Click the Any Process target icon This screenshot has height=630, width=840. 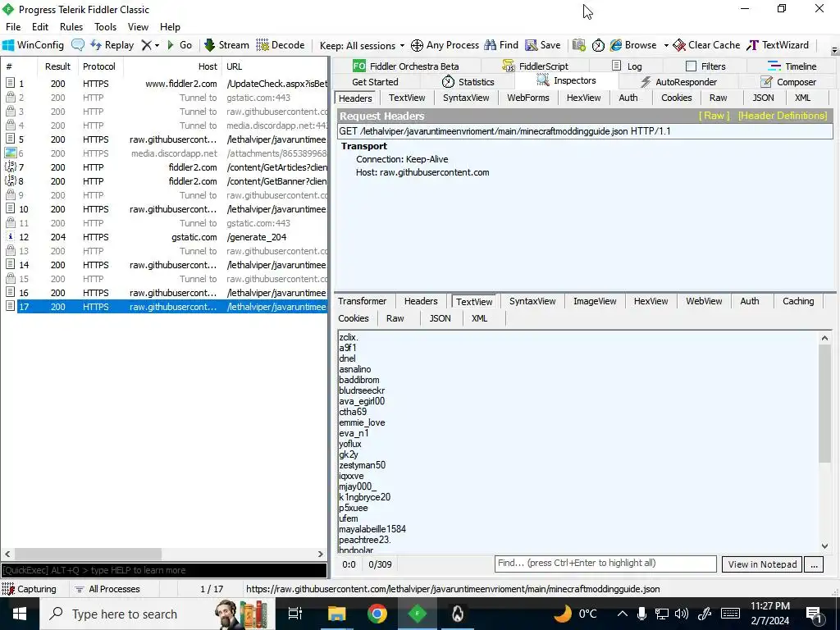(x=417, y=46)
